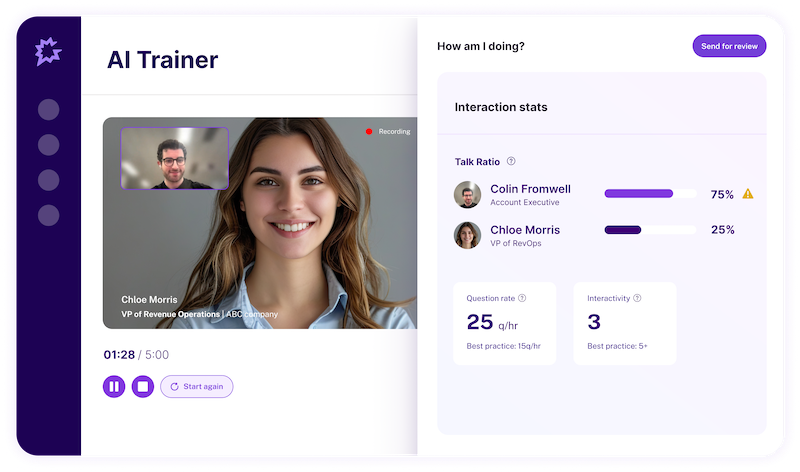Click the star logo in the sidebar
This screenshot has height=472, width=800.
click(x=48, y=51)
